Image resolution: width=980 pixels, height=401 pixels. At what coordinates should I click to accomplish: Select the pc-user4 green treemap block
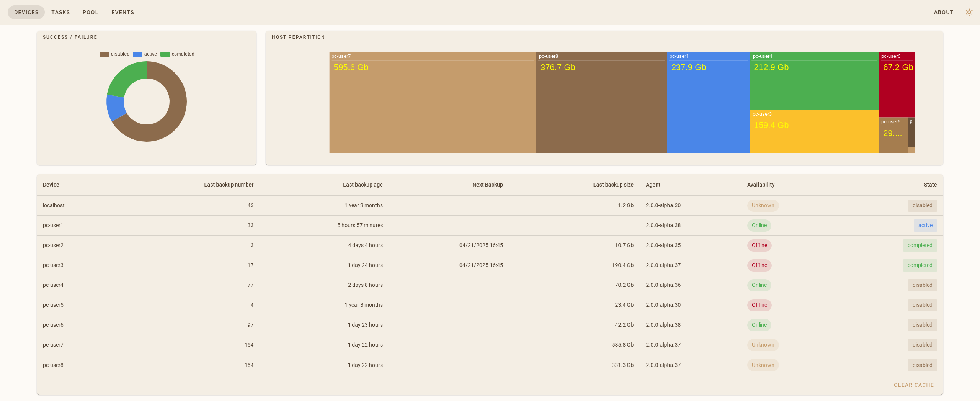pyautogui.click(x=814, y=81)
